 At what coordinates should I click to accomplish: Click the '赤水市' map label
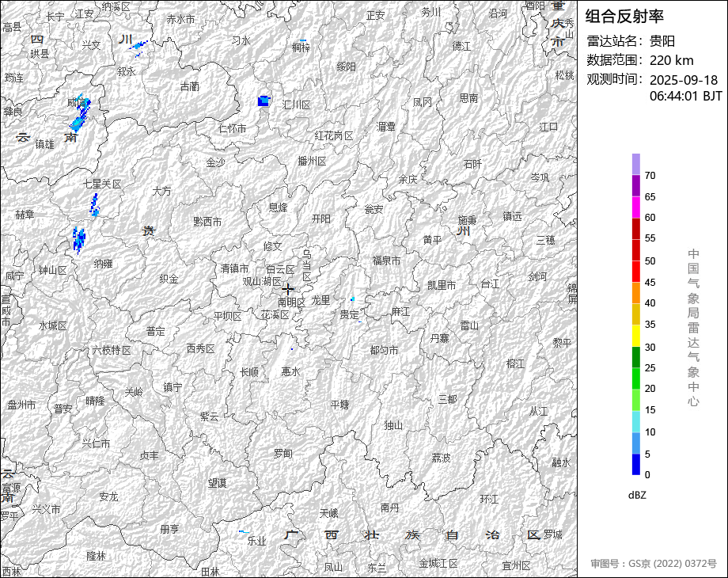(x=180, y=20)
